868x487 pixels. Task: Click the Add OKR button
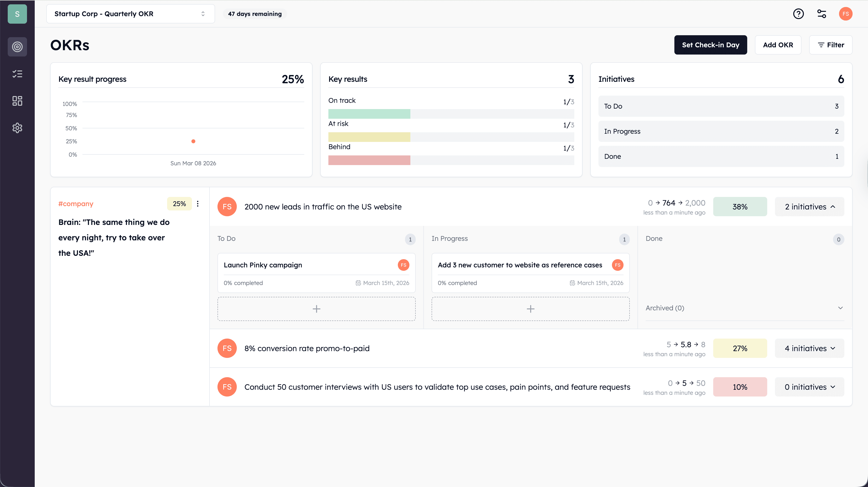pyautogui.click(x=778, y=45)
